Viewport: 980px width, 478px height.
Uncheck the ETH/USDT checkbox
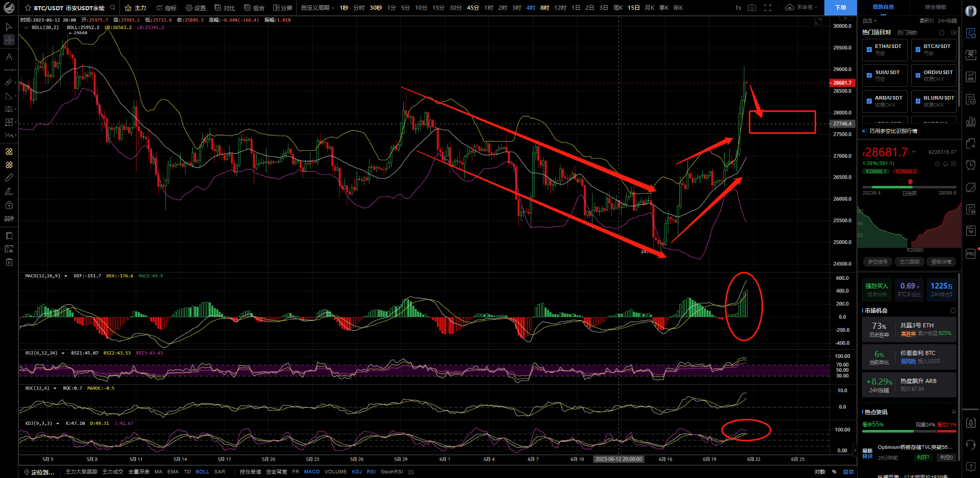(x=869, y=50)
